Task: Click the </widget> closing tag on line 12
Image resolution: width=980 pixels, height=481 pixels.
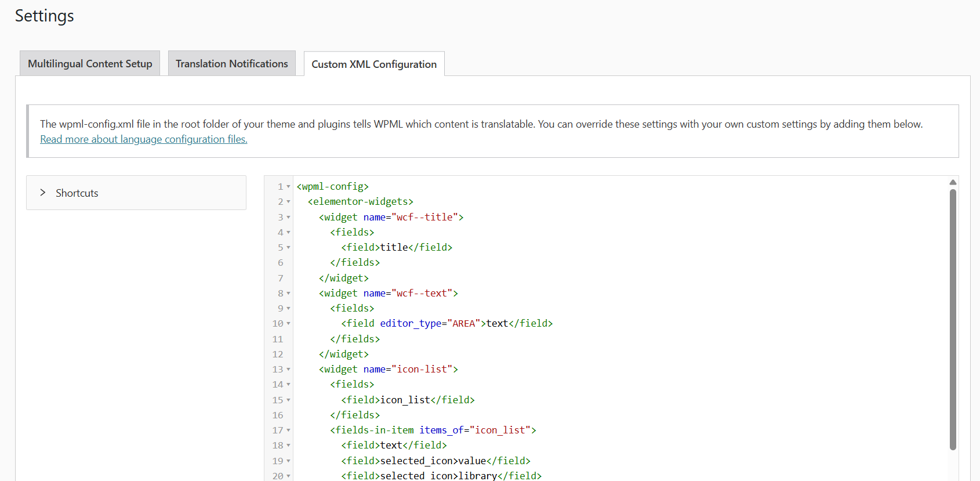Action: (344, 354)
